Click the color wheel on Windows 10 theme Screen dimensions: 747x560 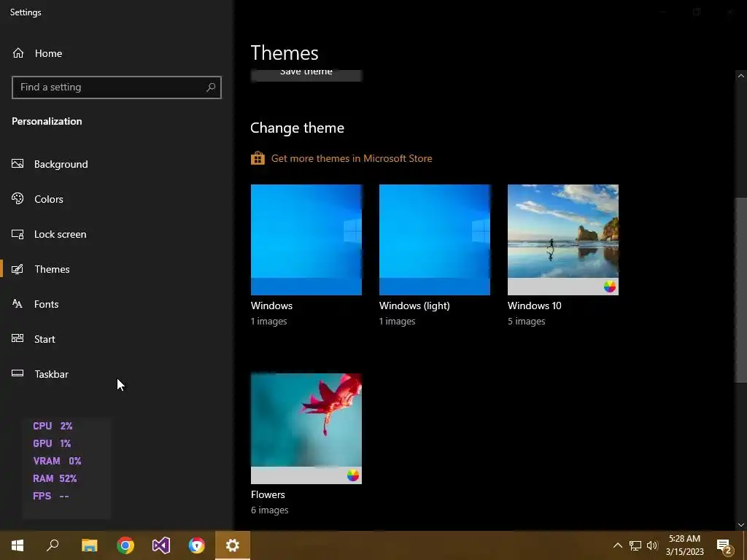[610, 287]
